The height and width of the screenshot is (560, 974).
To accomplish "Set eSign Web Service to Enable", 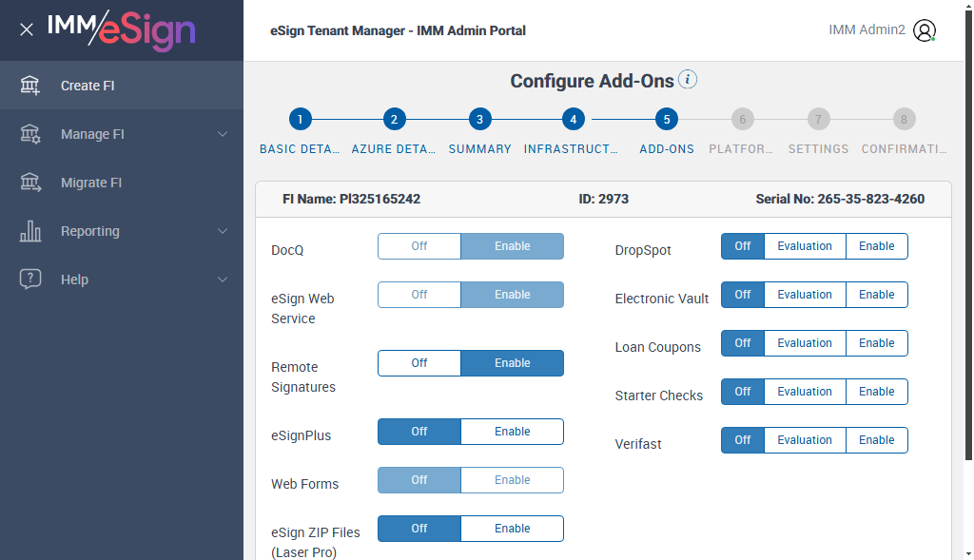I will [513, 295].
